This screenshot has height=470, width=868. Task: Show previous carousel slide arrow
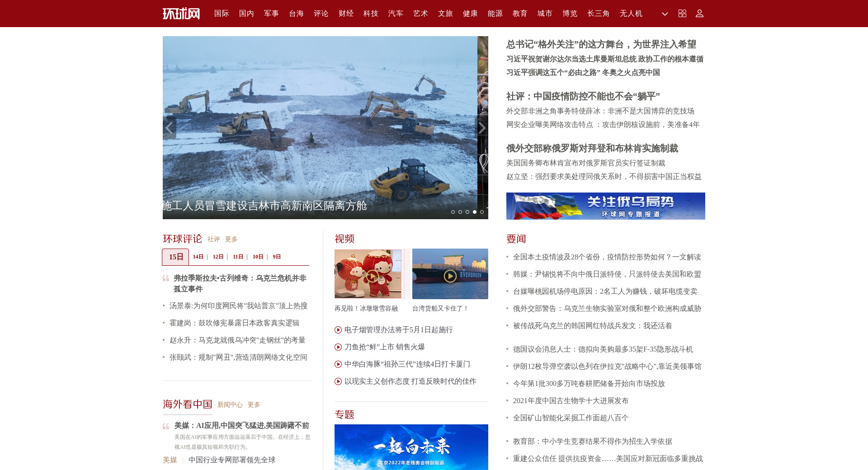click(169, 128)
